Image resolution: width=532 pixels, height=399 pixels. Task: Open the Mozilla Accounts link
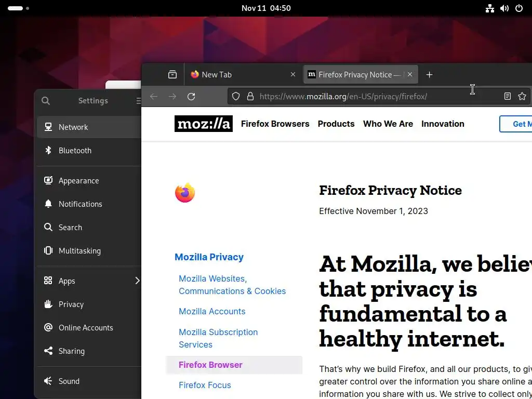(x=212, y=311)
